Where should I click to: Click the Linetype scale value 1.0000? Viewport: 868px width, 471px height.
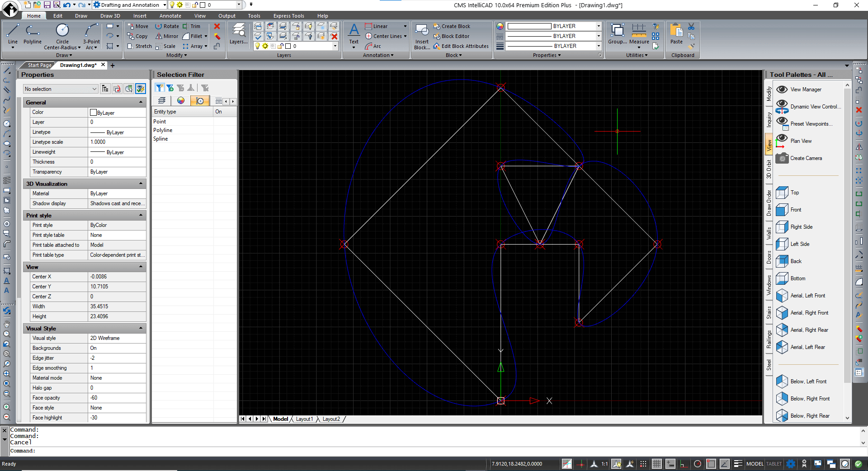pos(117,142)
